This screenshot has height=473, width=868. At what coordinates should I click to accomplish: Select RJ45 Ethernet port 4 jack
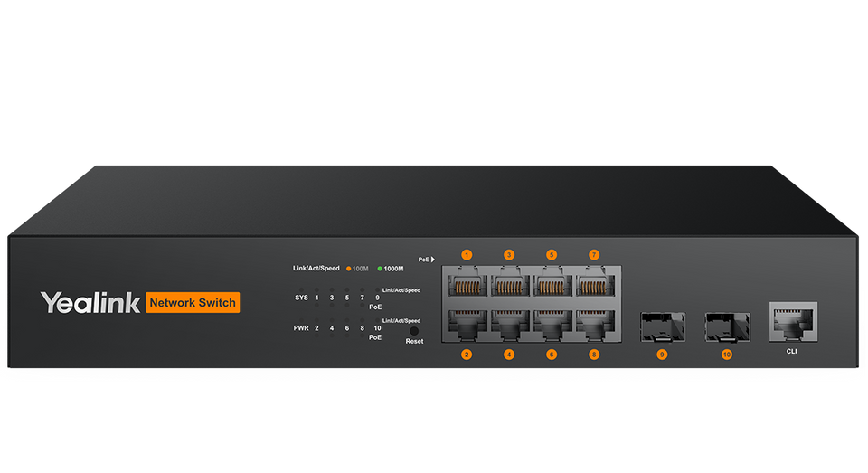pos(509,325)
